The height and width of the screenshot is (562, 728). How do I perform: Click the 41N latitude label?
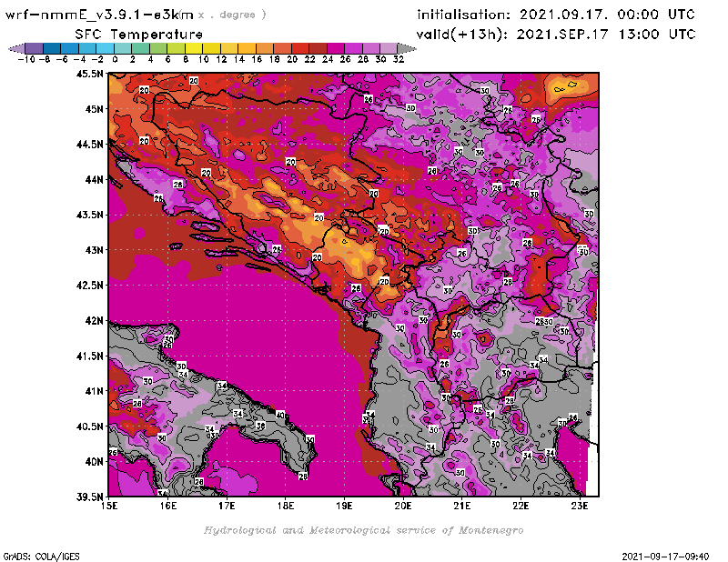coord(94,391)
